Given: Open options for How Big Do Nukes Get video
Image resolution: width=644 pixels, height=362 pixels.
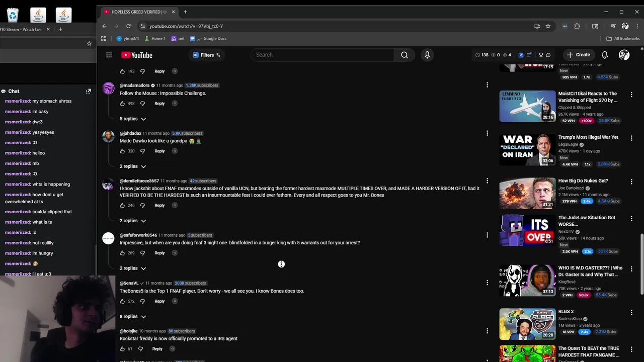Looking at the screenshot, I should pyautogui.click(x=631, y=182).
